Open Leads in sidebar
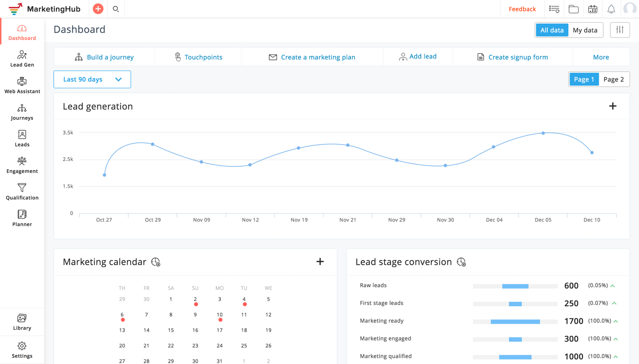639x364 pixels. (22, 138)
